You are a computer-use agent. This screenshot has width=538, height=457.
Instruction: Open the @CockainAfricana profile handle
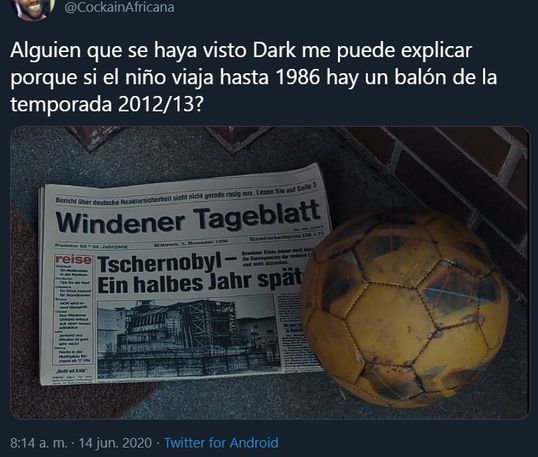(119, 7)
